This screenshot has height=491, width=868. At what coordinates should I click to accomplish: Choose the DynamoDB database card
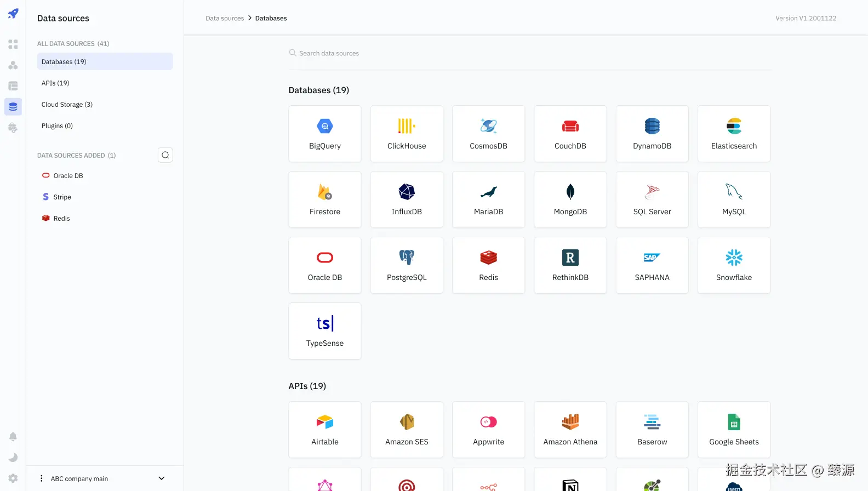(x=652, y=134)
